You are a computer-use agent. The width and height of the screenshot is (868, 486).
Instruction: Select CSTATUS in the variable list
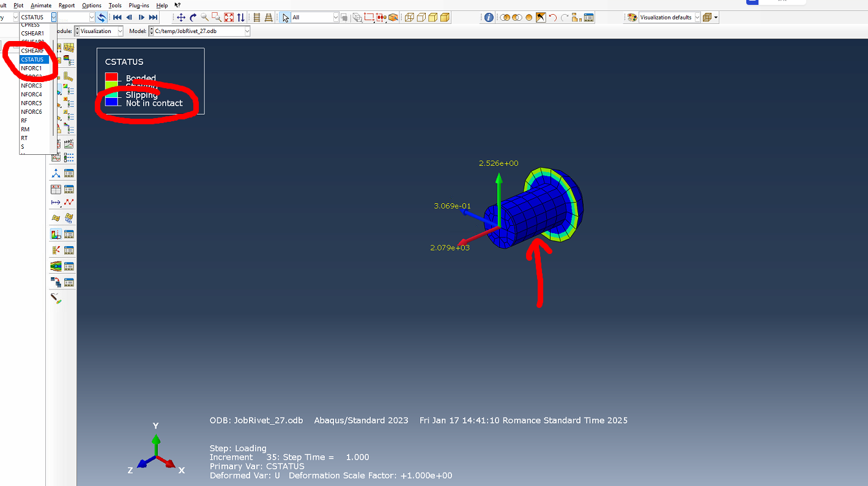click(32, 59)
